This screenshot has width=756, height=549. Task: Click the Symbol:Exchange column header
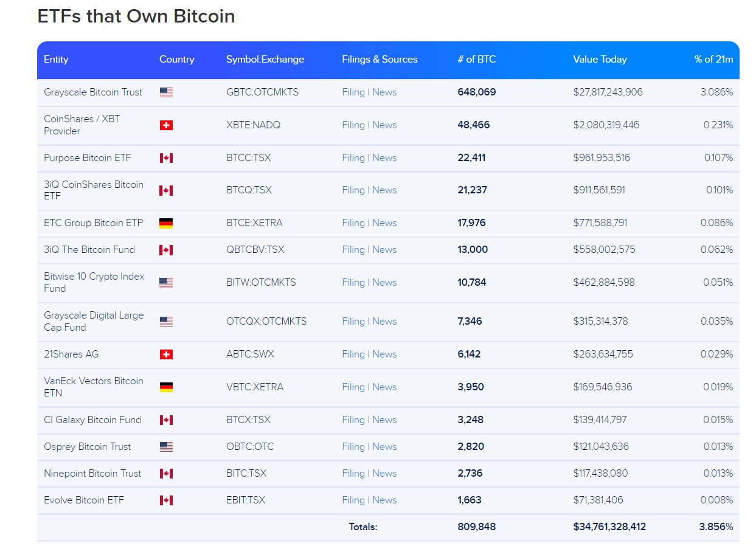click(265, 60)
